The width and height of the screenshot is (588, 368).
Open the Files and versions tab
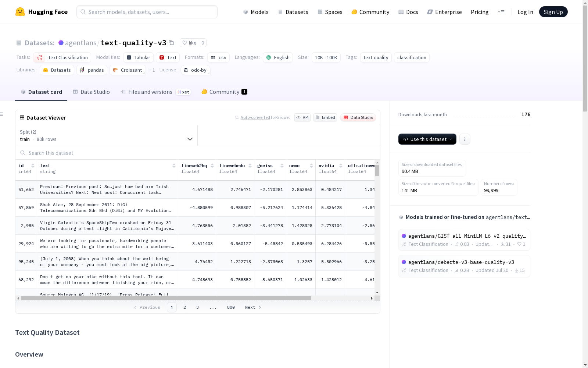click(x=155, y=92)
